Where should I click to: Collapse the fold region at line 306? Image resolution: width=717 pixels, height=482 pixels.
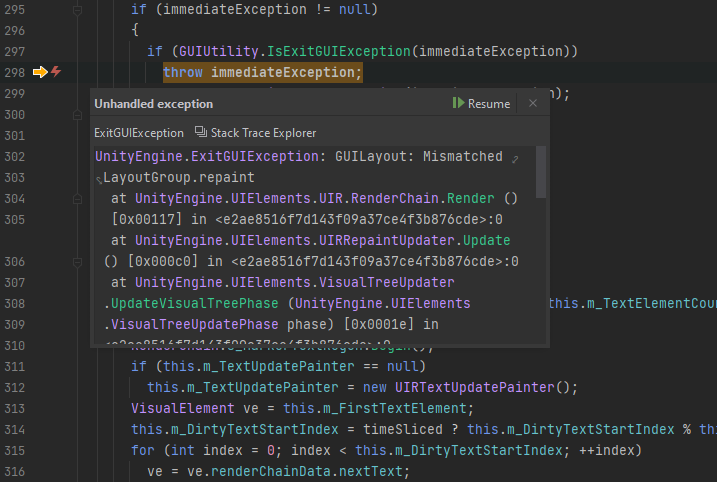pyautogui.click(x=77, y=261)
